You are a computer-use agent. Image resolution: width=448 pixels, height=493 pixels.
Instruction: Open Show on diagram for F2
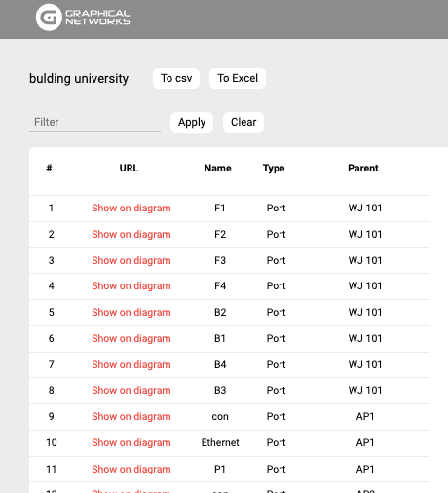(x=131, y=234)
